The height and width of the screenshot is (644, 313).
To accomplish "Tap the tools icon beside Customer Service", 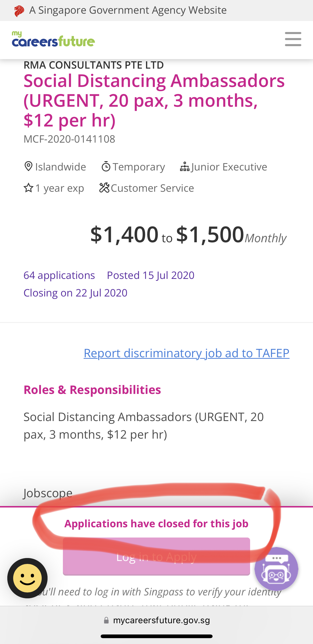I will [x=104, y=188].
